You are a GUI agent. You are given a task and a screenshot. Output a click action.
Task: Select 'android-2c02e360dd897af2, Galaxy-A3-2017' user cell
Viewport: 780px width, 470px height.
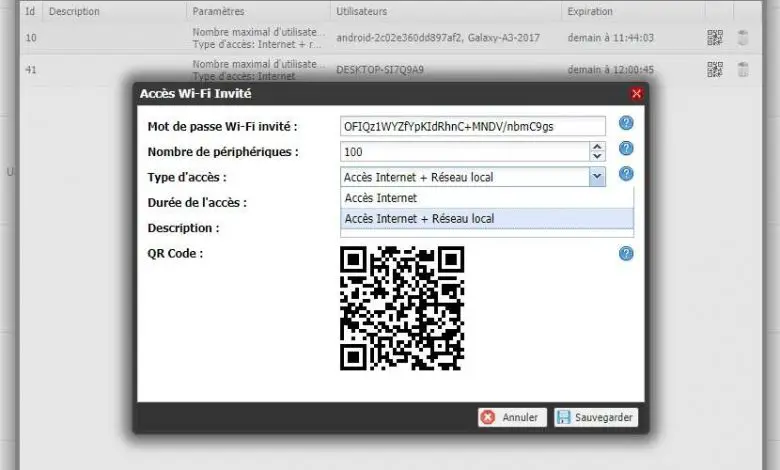coord(438,38)
